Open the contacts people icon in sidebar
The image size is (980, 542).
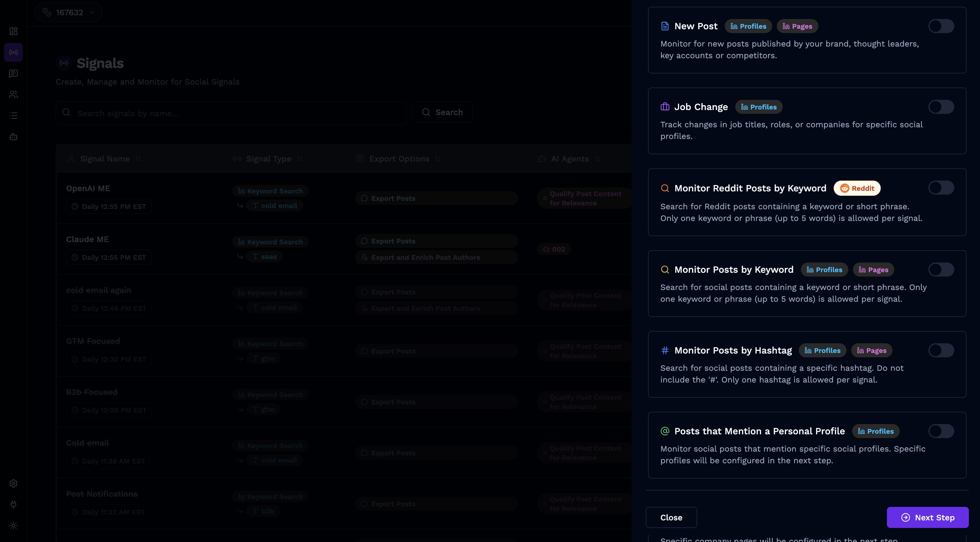coord(13,94)
